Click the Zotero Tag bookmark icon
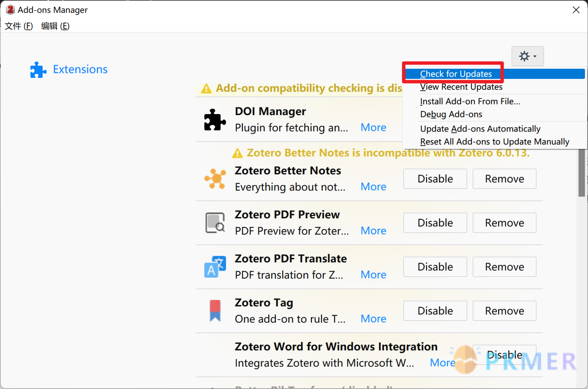 [215, 311]
